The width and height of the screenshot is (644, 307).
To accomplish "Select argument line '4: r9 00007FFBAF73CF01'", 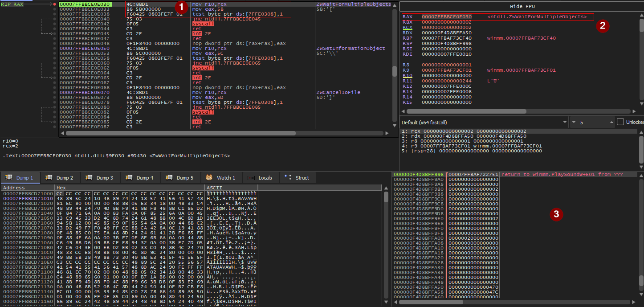I will pyautogui.click(x=519, y=146).
